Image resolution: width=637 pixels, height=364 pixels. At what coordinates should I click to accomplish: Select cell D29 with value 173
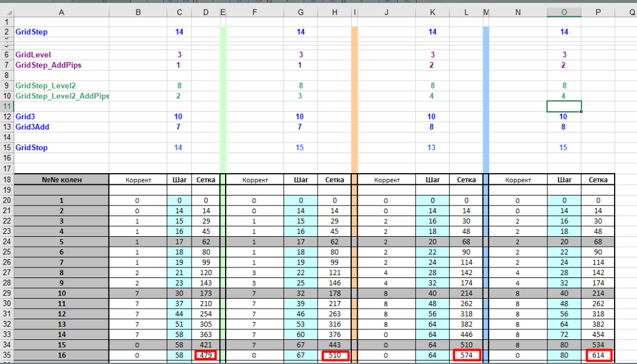tap(206, 293)
